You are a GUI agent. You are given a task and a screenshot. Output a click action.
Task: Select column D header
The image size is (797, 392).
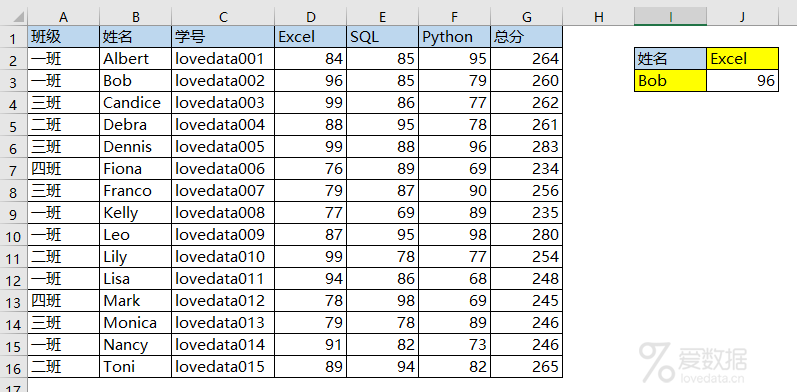tap(311, 17)
